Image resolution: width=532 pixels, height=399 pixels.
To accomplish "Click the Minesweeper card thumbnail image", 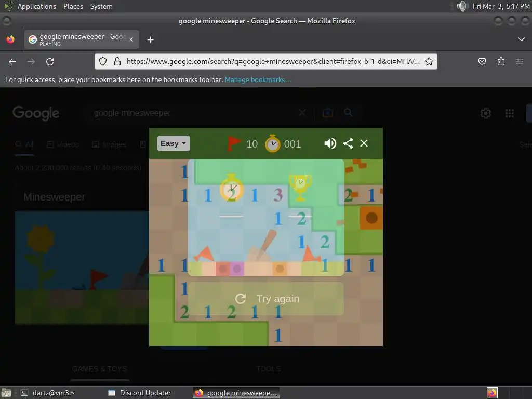I will point(82,268).
